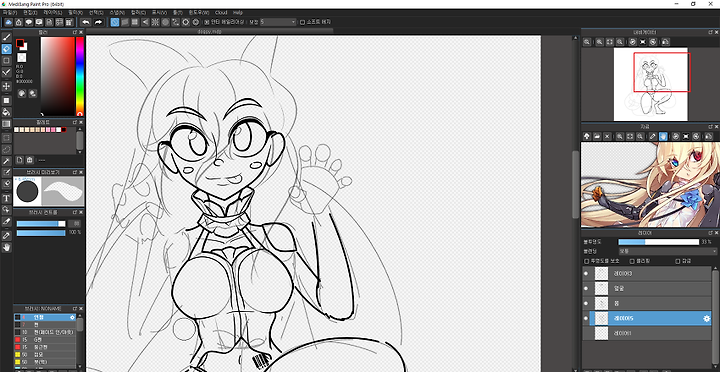The width and height of the screenshot is (720, 372).
Task: Select the second size 15 red brush
Action: click(x=45, y=347)
